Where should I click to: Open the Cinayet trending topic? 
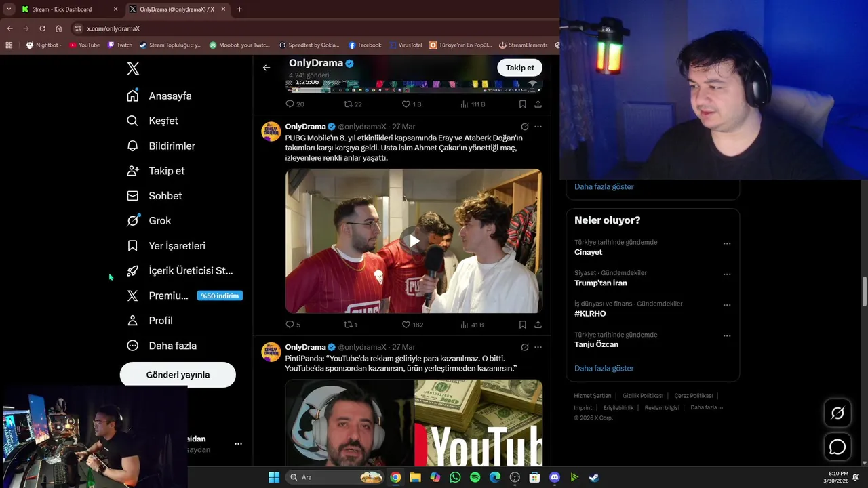(588, 252)
